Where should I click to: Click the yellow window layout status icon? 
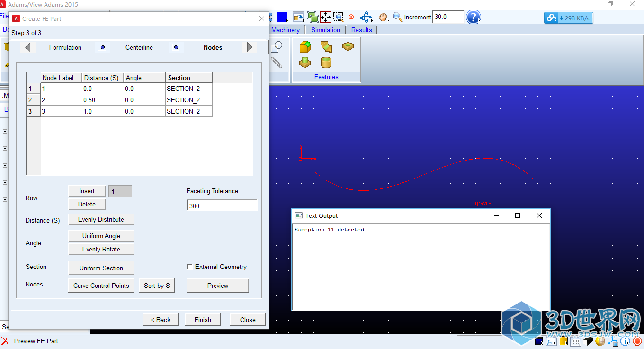click(x=563, y=341)
